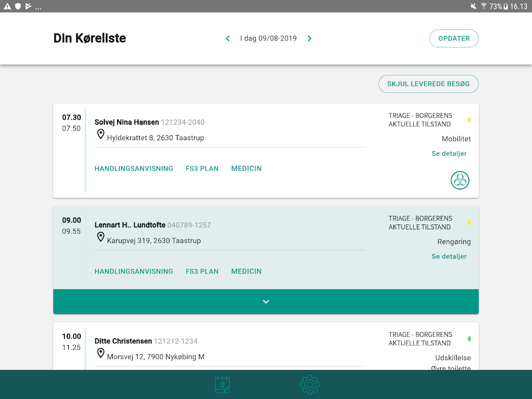Click Din Køreliste heading
Screen dimensions: 532x399
pos(90,38)
